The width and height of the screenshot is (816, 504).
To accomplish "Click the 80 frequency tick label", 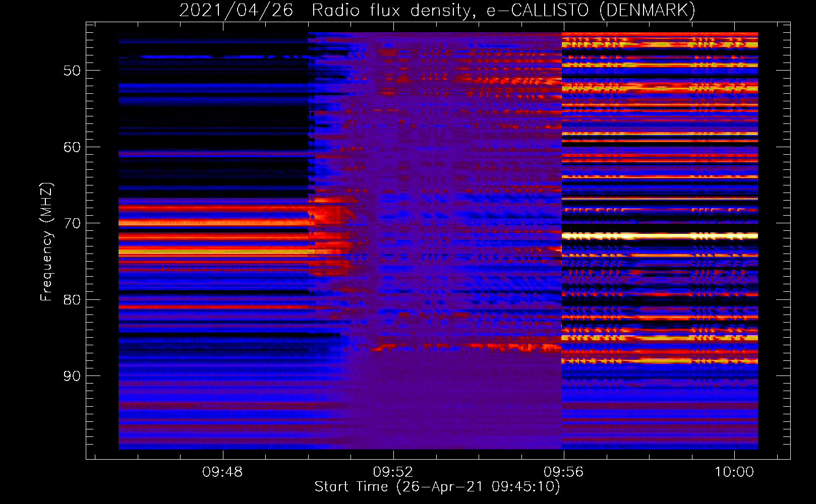I will click(72, 300).
